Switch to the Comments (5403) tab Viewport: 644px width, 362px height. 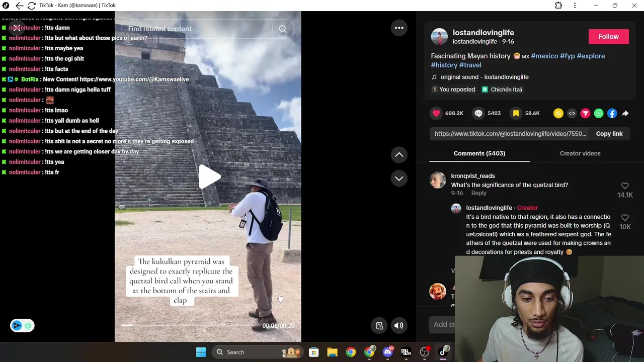pos(479,153)
